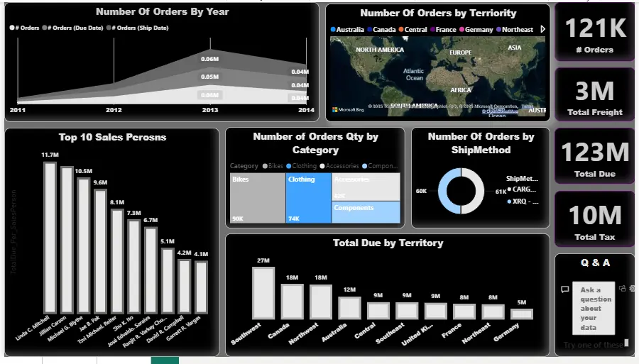Image resolution: width=639 pixels, height=364 pixels.
Task: Click the Bikes 90K treemap tile
Action: point(258,198)
